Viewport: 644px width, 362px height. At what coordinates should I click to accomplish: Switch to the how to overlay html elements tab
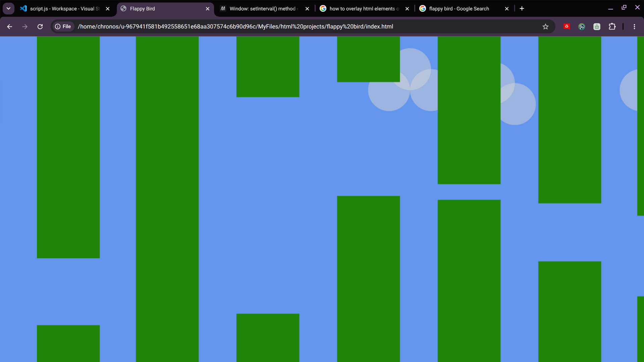tap(365, 9)
